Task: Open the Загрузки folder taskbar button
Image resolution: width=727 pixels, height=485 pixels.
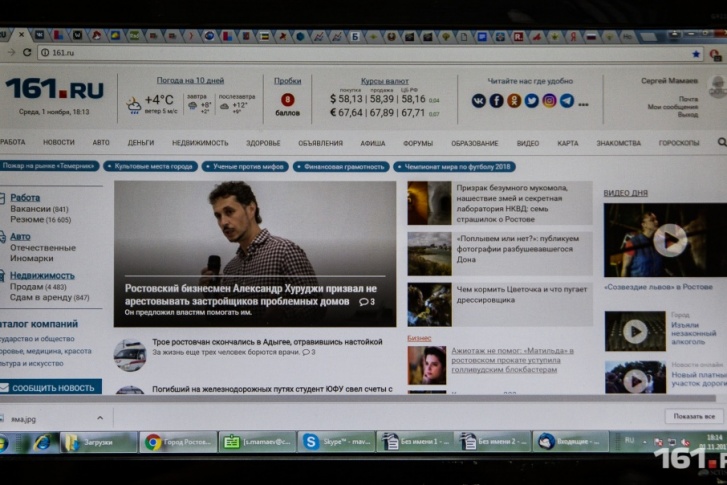Action: (x=99, y=442)
